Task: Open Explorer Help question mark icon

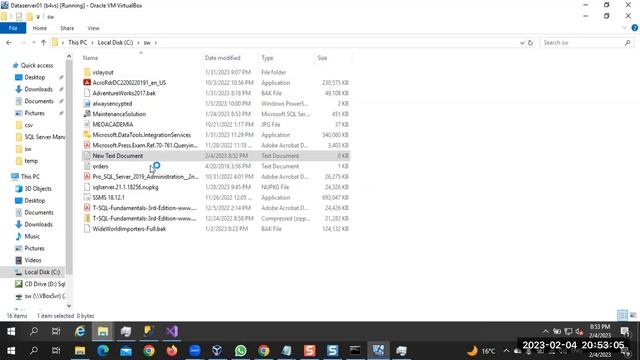Action: pos(634,28)
